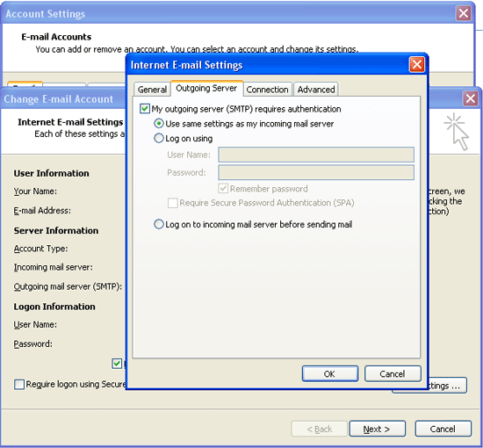
Task: Choose Log on to incoming server before sending
Action: pos(159,224)
